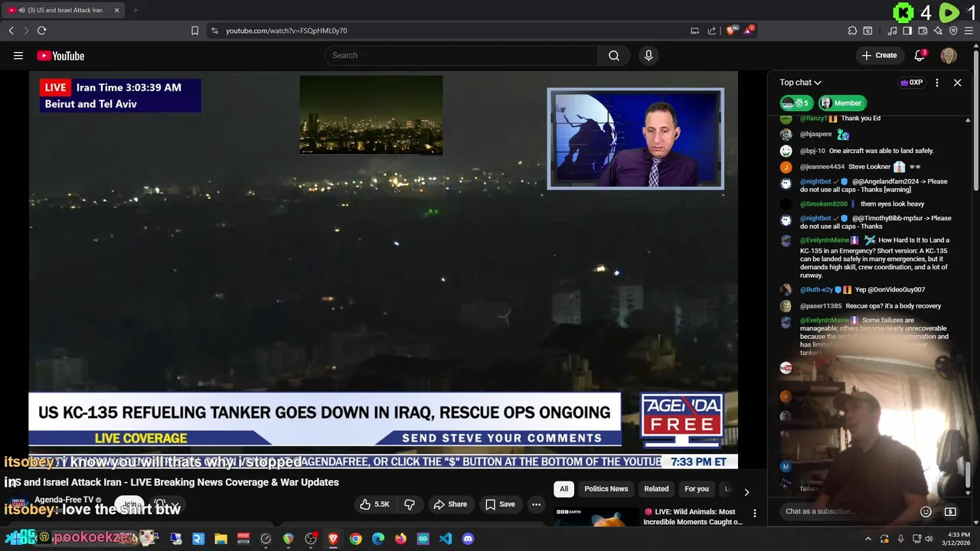The width and height of the screenshot is (980, 551).
Task: Select the All filter chip
Action: coord(563,489)
